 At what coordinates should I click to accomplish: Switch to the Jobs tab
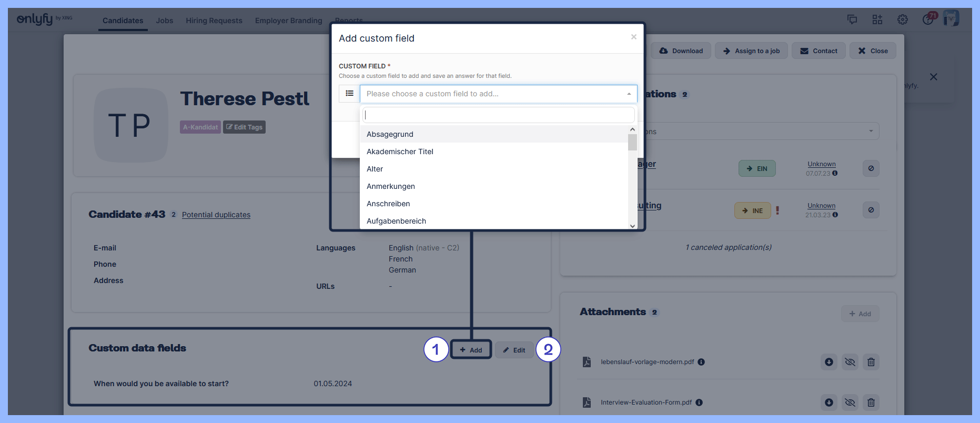pos(164,21)
